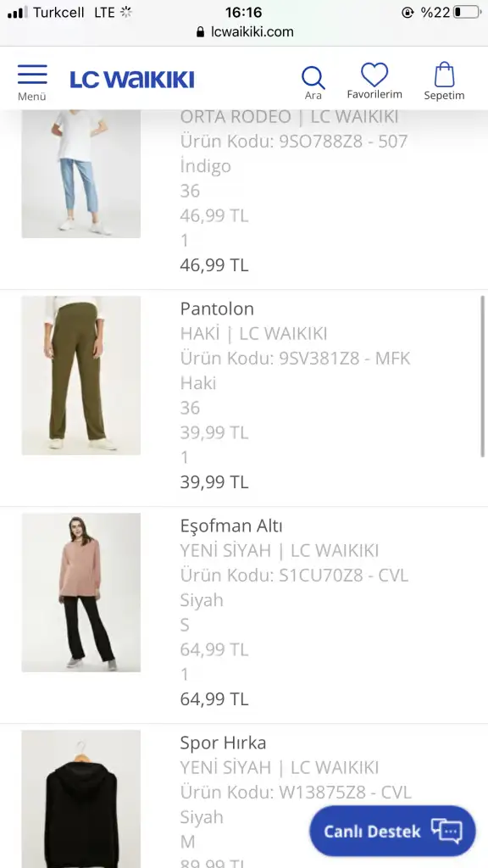The image size is (488, 868).
Task: Select the Pantolon product title
Action: (x=217, y=309)
